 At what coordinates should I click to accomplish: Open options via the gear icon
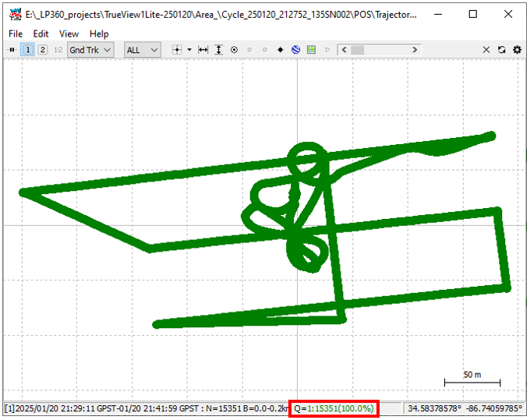coord(518,50)
